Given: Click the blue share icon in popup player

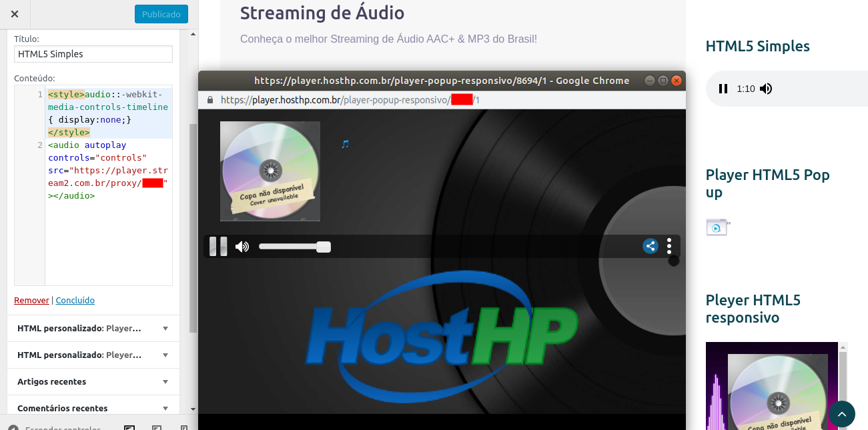Looking at the screenshot, I should click(650, 246).
